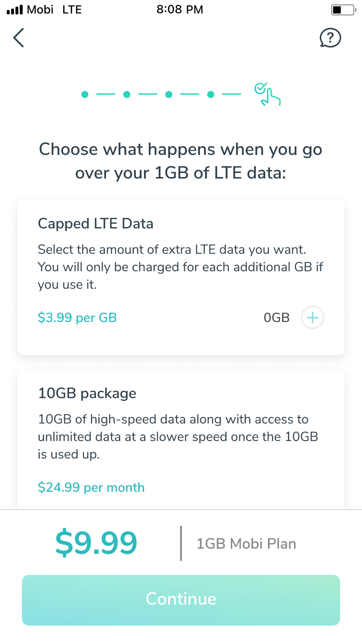Screen dimensions: 362x644
Task: Open the help question mark icon
Action: [x=330, y=38]
